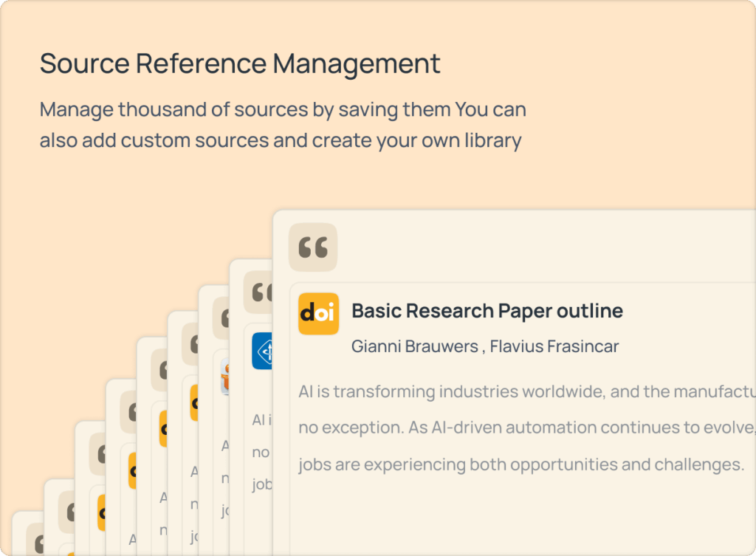
Task: Click "jobs are experiencing both opportunities and challenges."
Action: coord(521,464)
